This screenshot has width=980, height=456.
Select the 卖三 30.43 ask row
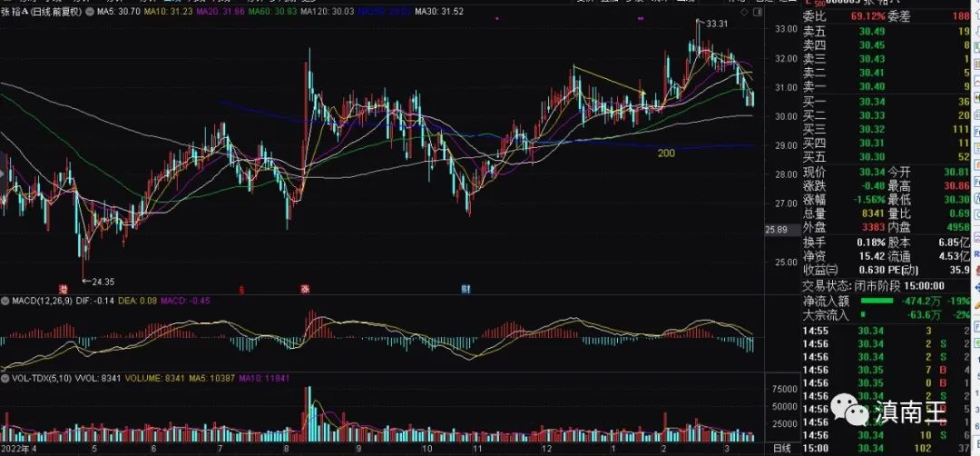(887, 59)
